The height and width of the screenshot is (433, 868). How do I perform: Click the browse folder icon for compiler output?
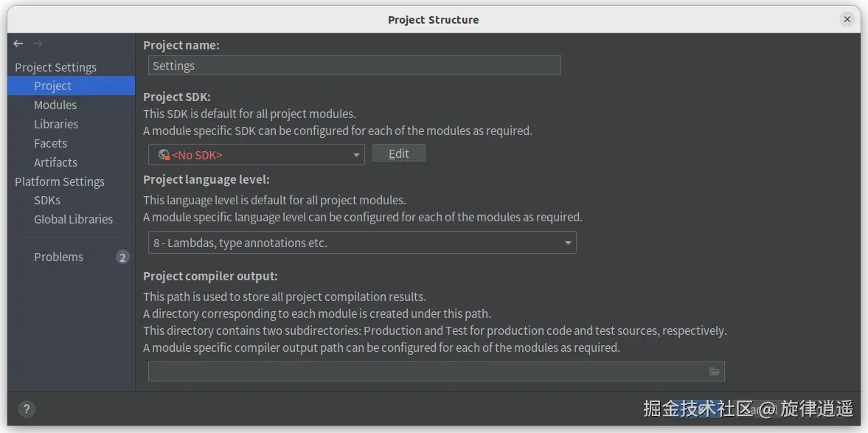pyautogui.click(x=715, y=372)
